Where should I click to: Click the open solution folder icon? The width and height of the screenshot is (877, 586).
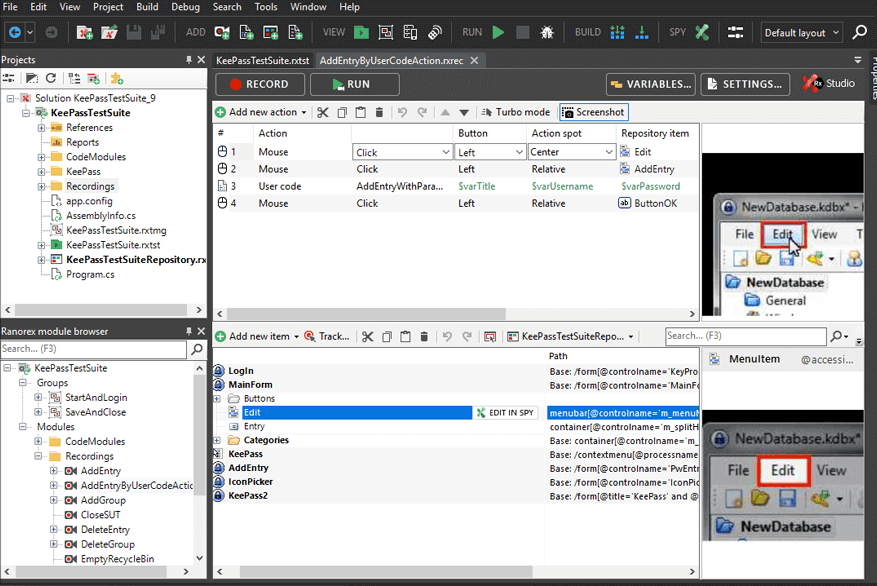coord(109,32)
